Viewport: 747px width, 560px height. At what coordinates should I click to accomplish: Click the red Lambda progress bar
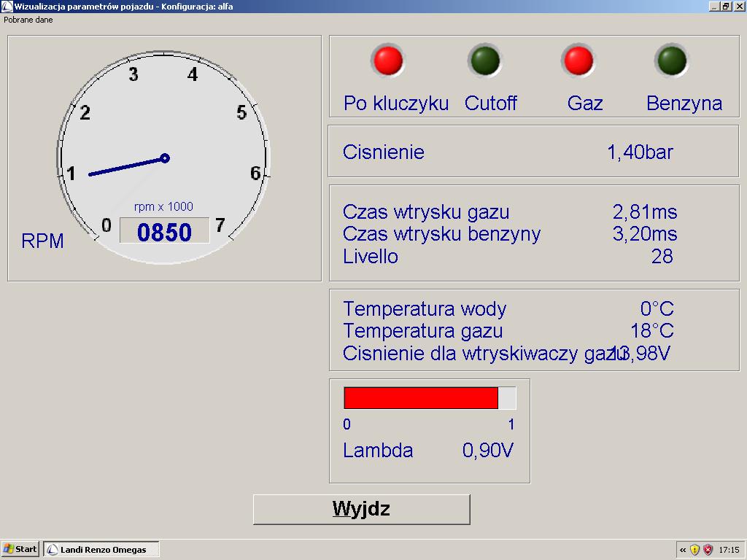[421, 397]
